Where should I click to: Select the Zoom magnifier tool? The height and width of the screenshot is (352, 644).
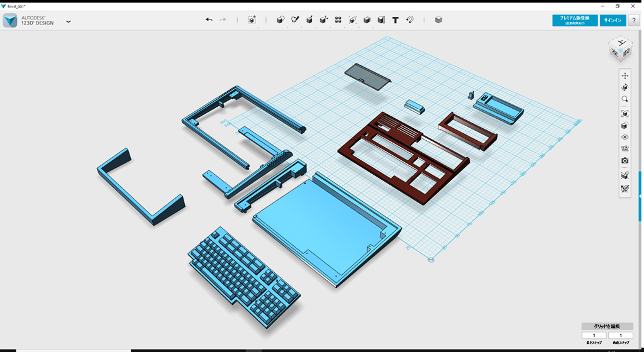point(625,99)
